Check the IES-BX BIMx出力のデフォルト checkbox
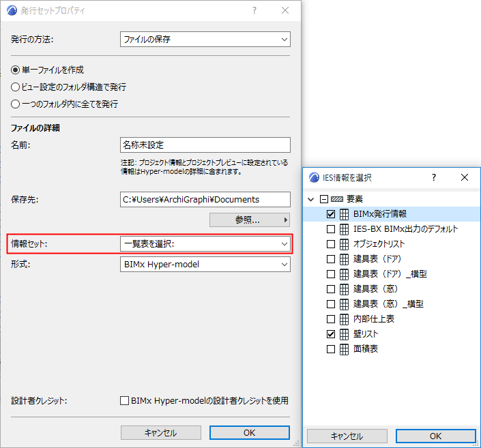 pyautogui.click(x=331, y=229)
